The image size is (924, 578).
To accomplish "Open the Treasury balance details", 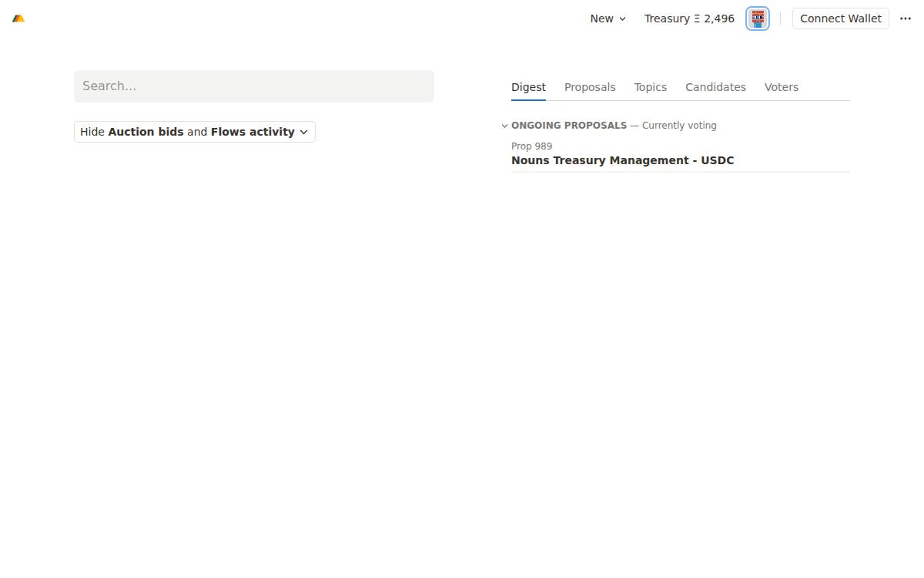I will tap(689, 18).
